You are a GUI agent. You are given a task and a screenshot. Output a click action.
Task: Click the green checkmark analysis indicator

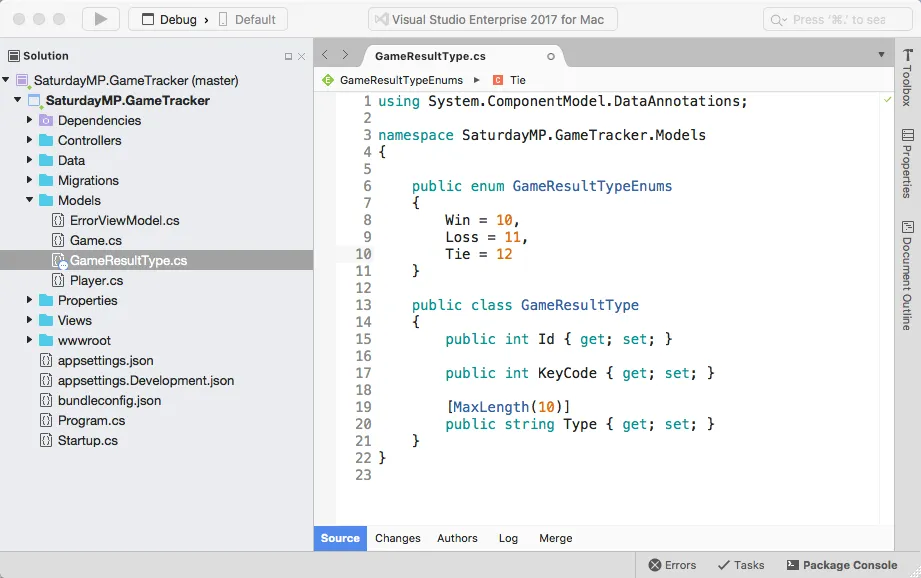888,100
